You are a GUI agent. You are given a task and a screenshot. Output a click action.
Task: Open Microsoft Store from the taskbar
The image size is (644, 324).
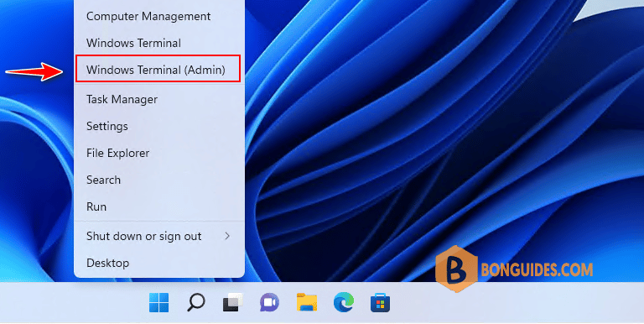(381, 303)
